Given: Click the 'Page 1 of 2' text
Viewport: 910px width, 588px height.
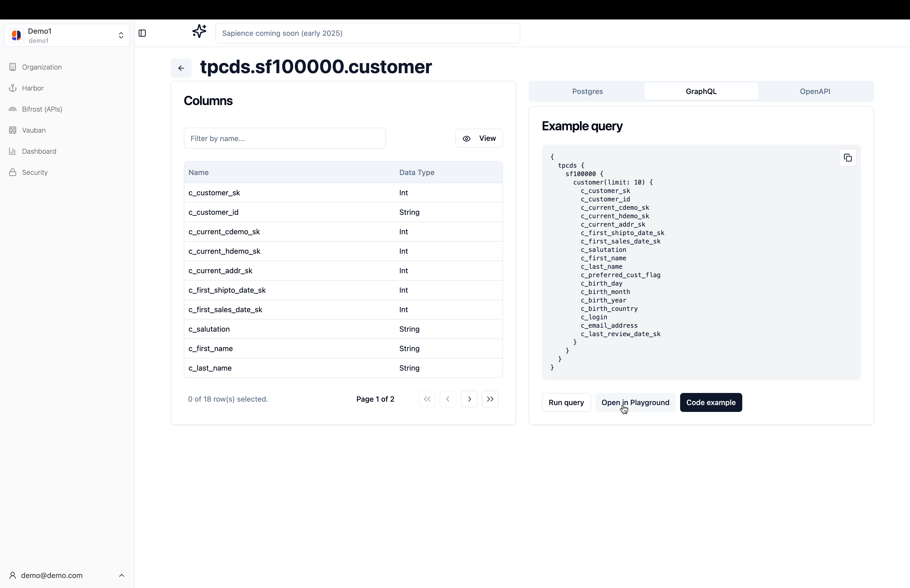Looking at the screenshot, I should [375, 399].
